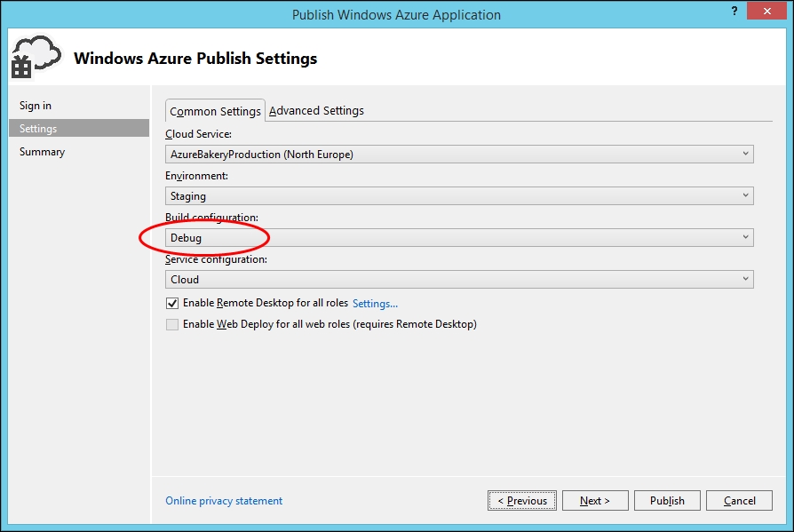Jump to the Summary step

(42, 152)
